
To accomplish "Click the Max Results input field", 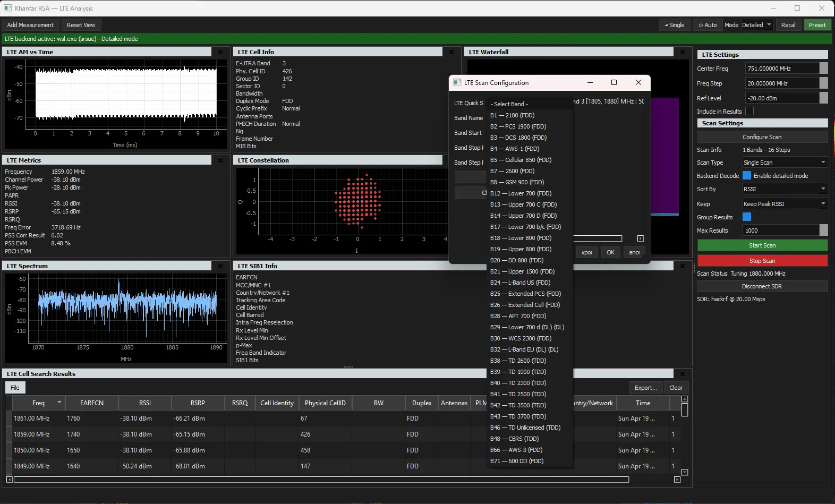I will click(781, 230).
